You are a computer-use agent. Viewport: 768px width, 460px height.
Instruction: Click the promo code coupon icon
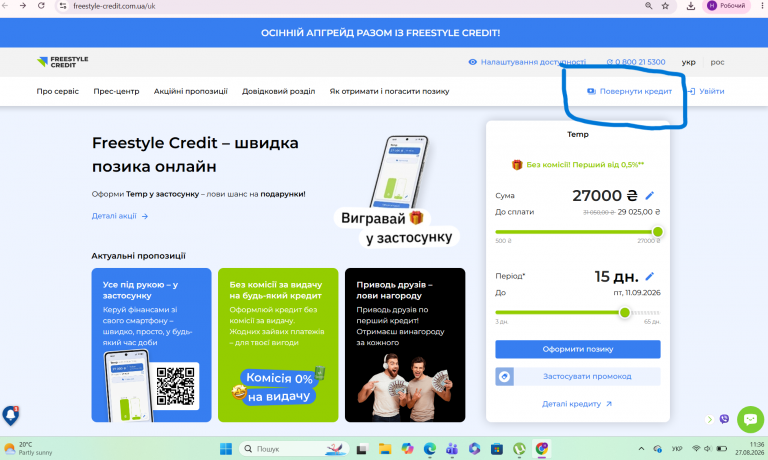coord(504,376)
